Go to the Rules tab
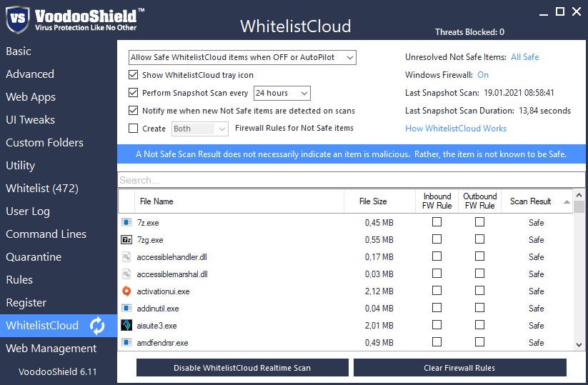This screenshot has height=385, width=588. (19, 280)
